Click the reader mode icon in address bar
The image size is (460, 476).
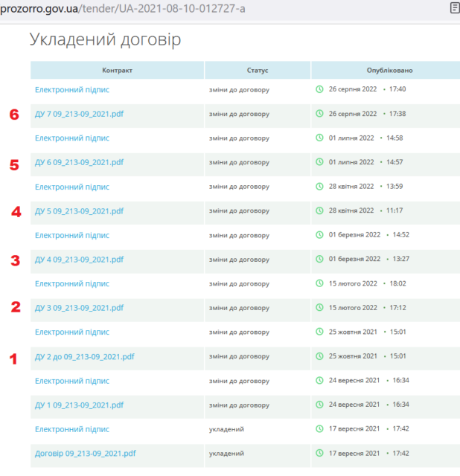(454, 8)
